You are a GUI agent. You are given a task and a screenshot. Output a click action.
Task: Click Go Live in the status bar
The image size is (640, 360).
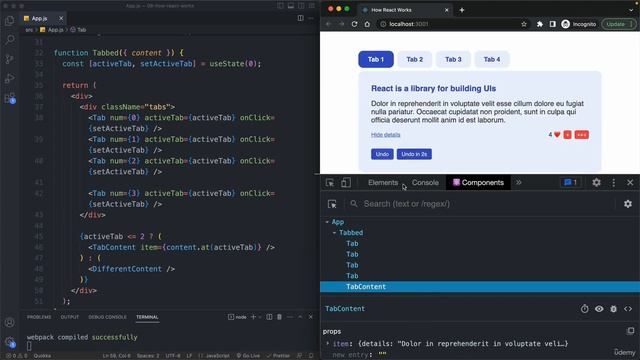(x=248, y=356)
